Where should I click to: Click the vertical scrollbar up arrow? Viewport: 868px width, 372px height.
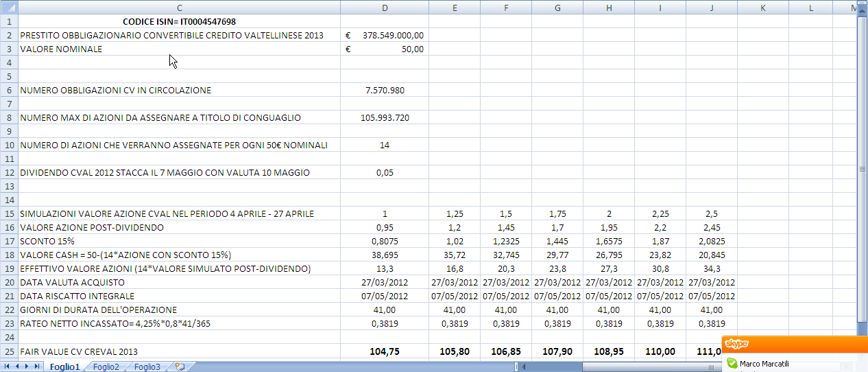(863, 11)
